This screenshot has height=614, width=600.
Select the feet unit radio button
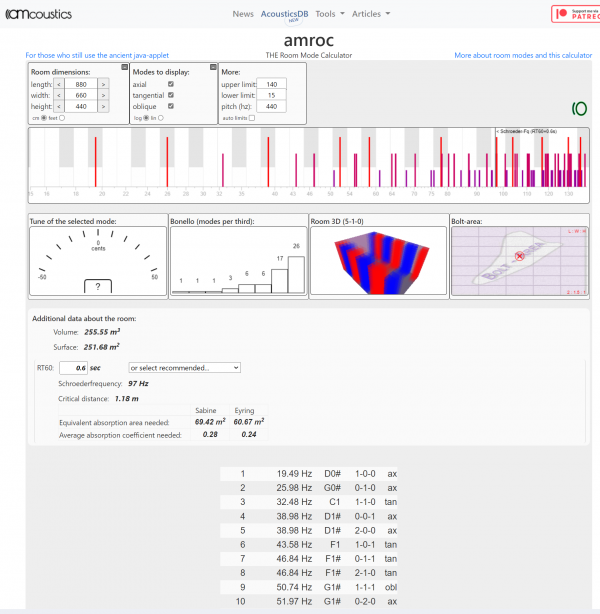[62, 118]
